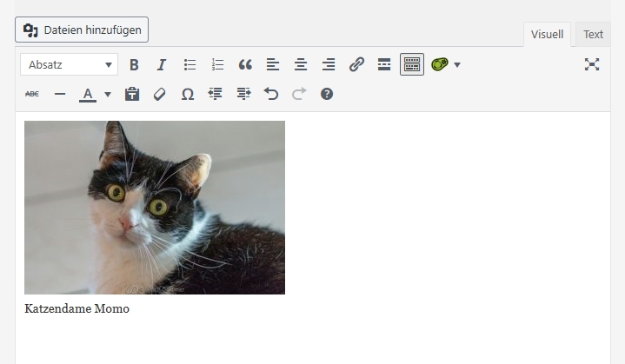Viewport: 625px width, 364px height.
Task: Enable distraction-free fullscreen mode
Action: pos(592,64)
